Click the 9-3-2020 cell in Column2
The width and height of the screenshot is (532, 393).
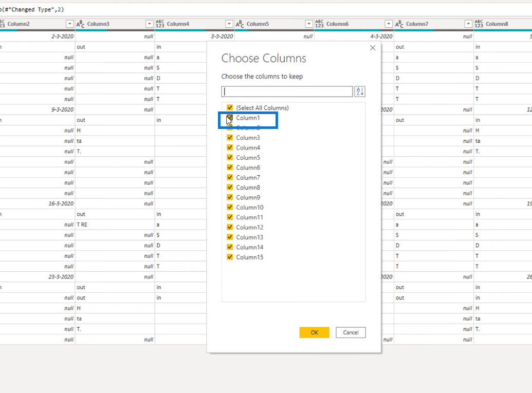[38, 109]
